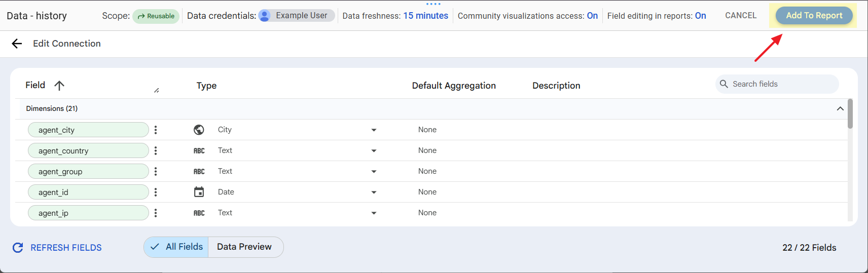Viewport: 868px width, 273px height.
Task: Click the fields list vertical scrollbar
Action: pyautogui.click(x=850, y=114)
